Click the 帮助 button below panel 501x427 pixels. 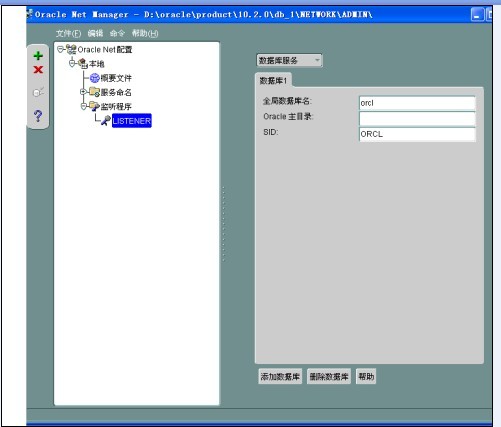(x=366, y=377)
